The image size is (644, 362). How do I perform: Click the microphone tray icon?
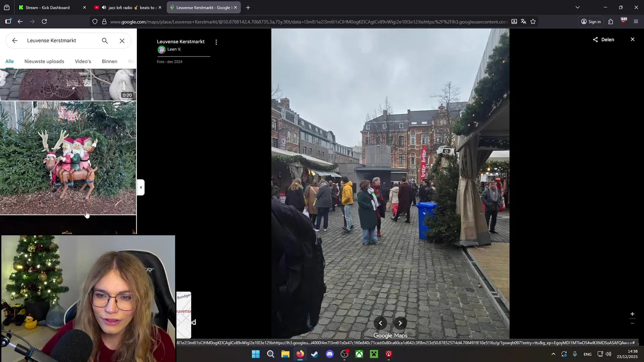tap(575, 354)
